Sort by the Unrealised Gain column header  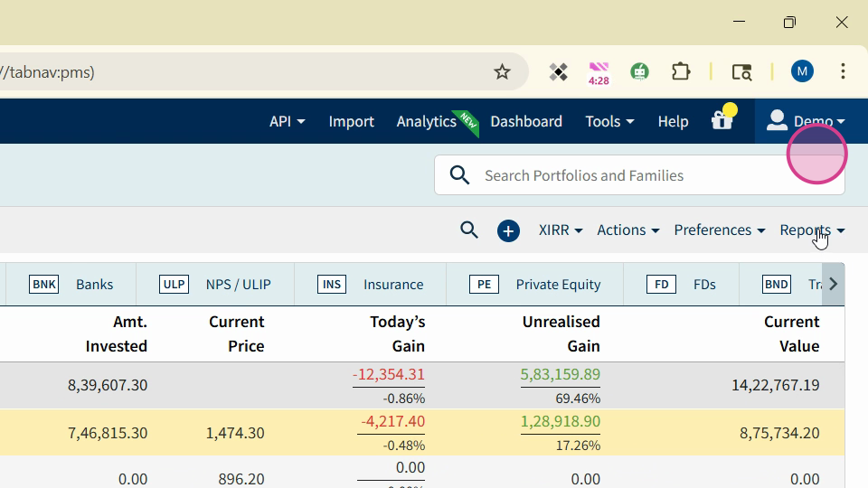[x=561, y=333]
